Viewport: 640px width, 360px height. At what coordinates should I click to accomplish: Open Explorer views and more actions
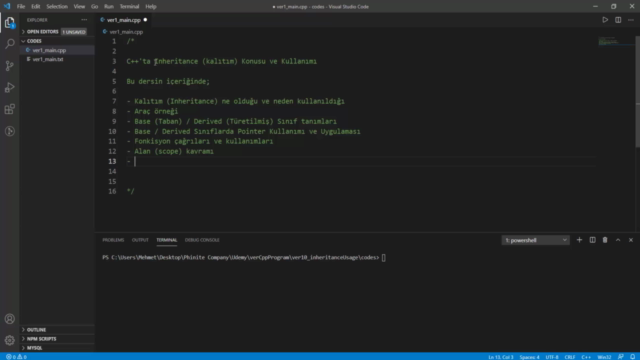pyautogui.click(x=84, y=20)
